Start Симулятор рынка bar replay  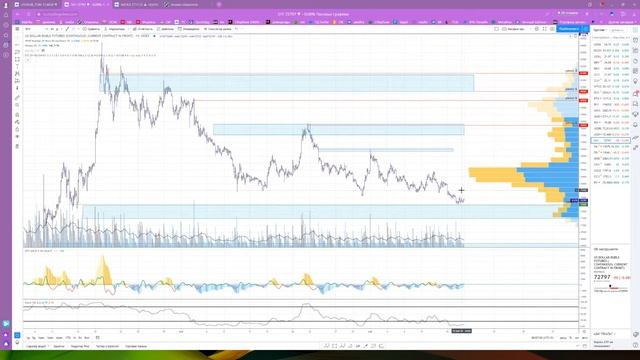click(x=218, y=29)
